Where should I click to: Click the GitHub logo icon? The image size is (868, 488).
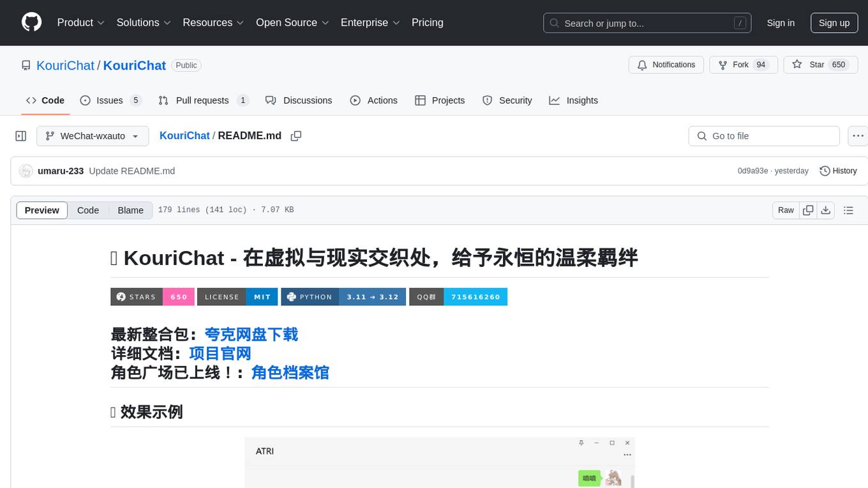click(x=31, y=22)
